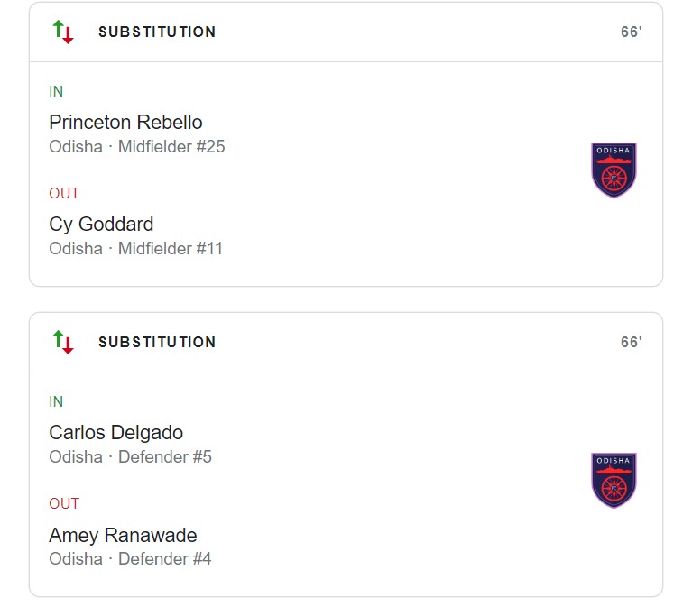Click red OUT label above Amey Ranawade
This screenshot has height=616, width=683.
coord(64,504)
